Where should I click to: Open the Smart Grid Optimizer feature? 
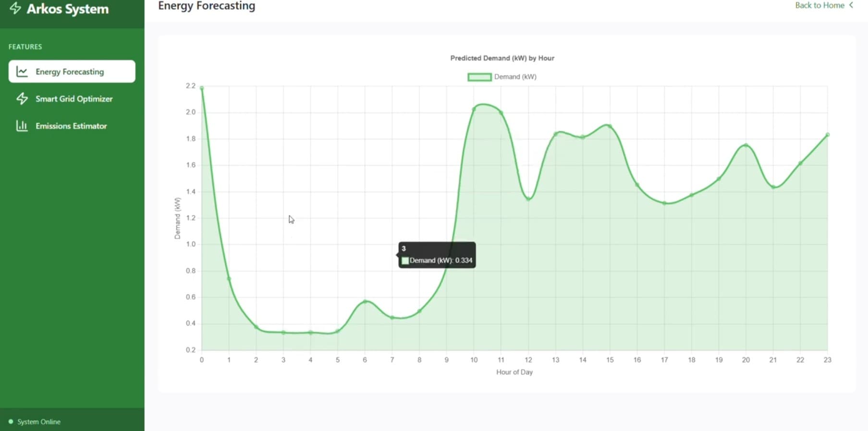click(74, 99)
